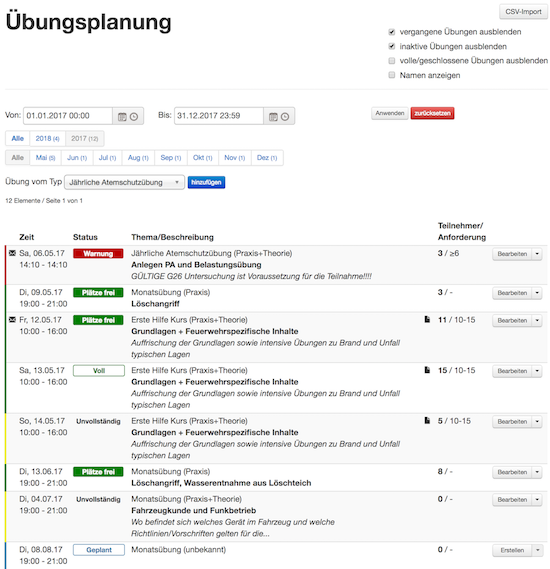
Task: Click 'Unvollständig' status on 14.05.17 row
Action: [98, 421]
